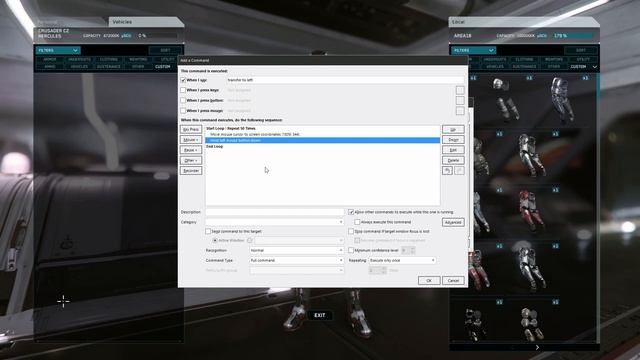Select the CLOTHING filter in Local panel

[524, 60]
